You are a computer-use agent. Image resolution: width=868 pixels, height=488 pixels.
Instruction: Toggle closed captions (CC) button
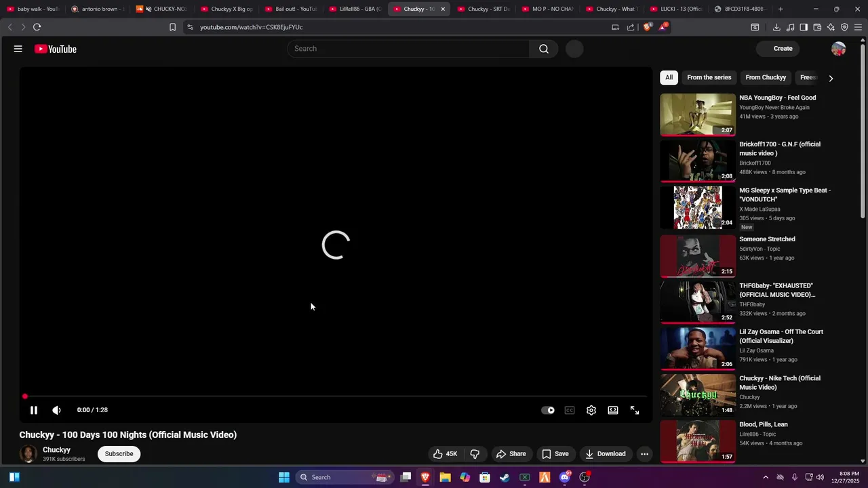(x=570, y=410)
